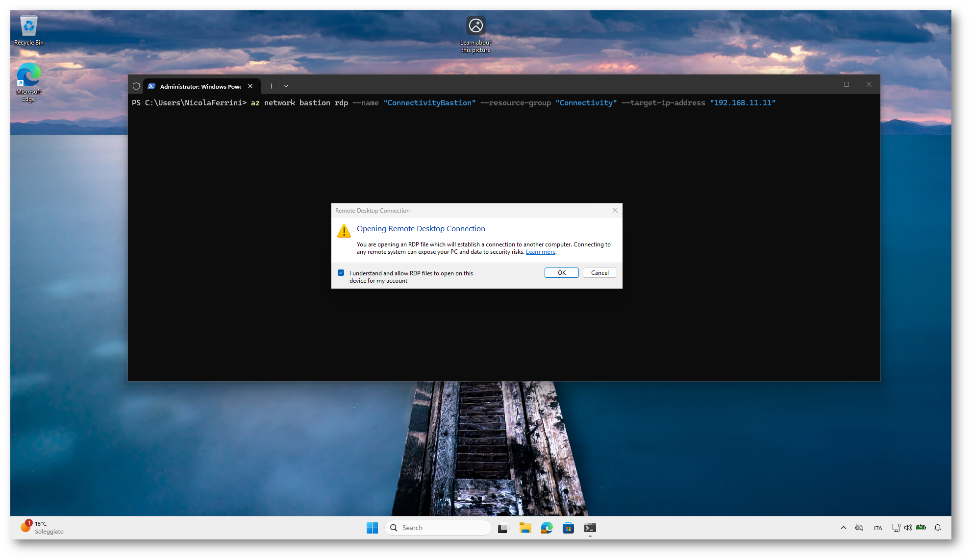Viewport: 972px width, 560px height.
Task: Expand the terminal profile dropdown chevron
Action: pyautogui.click(x=286, y=86)
